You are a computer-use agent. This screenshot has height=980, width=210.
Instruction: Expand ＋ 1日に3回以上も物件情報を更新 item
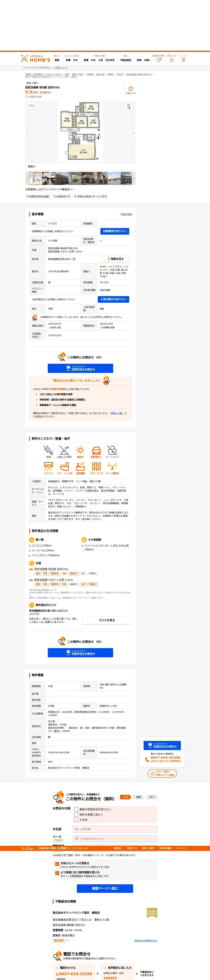(54, 394)
